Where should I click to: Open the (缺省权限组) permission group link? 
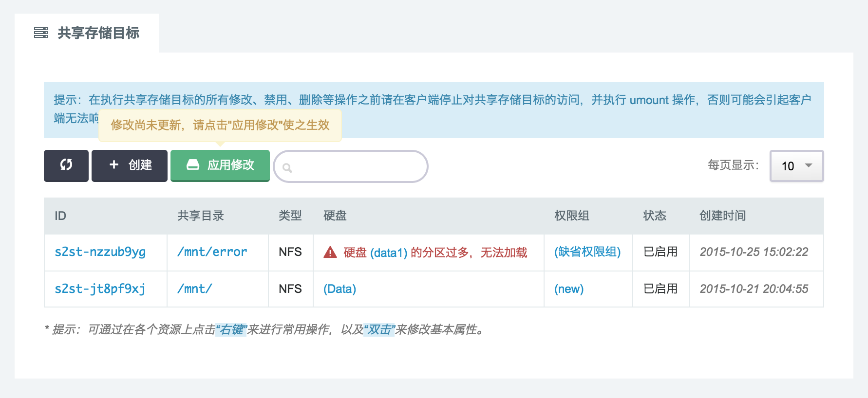click(587, 252)
